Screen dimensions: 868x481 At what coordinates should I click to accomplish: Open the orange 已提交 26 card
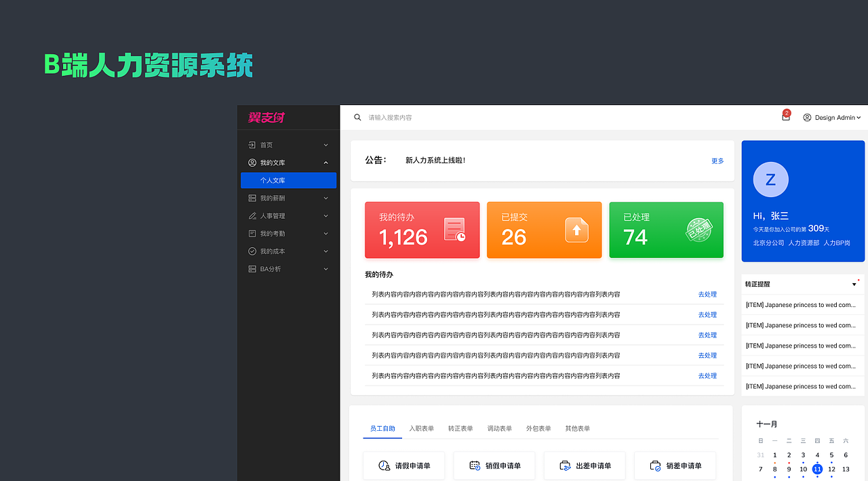pyautogui.click(x=544, y=230)
